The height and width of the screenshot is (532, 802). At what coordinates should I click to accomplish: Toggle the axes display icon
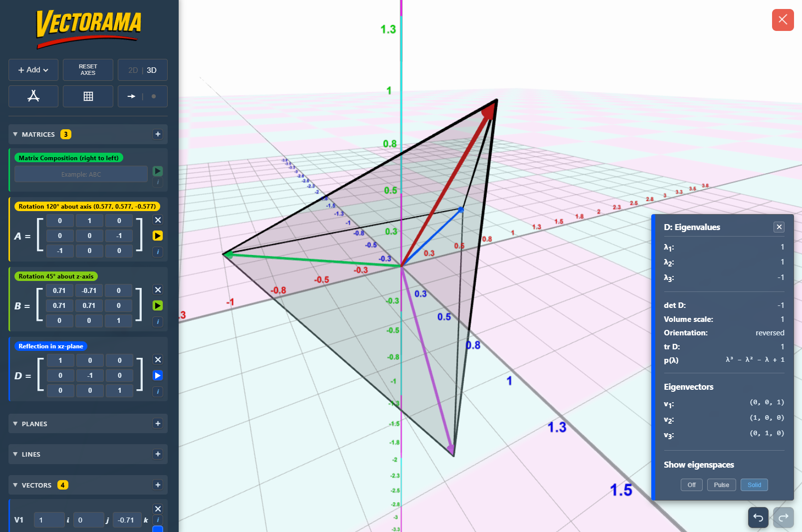point(33,96)
